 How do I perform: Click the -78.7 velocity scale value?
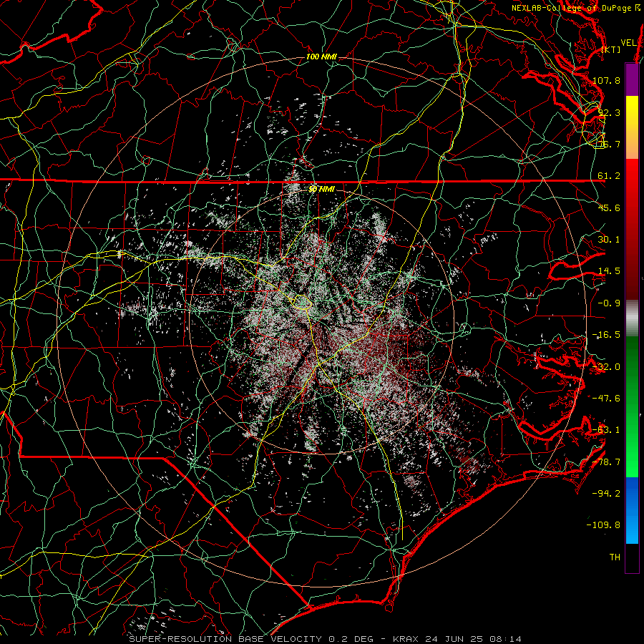(606, 462)
